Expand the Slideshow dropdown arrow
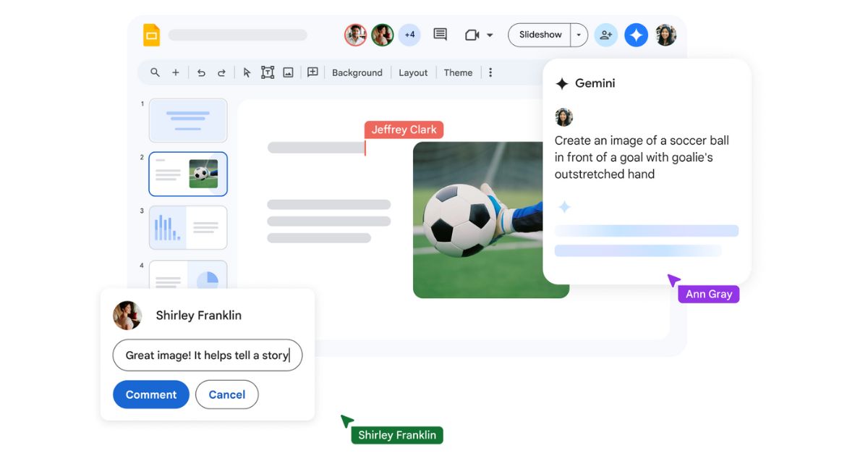Viewport: 868px width, 456px height. pyautogui.click(x=579, y=35)
